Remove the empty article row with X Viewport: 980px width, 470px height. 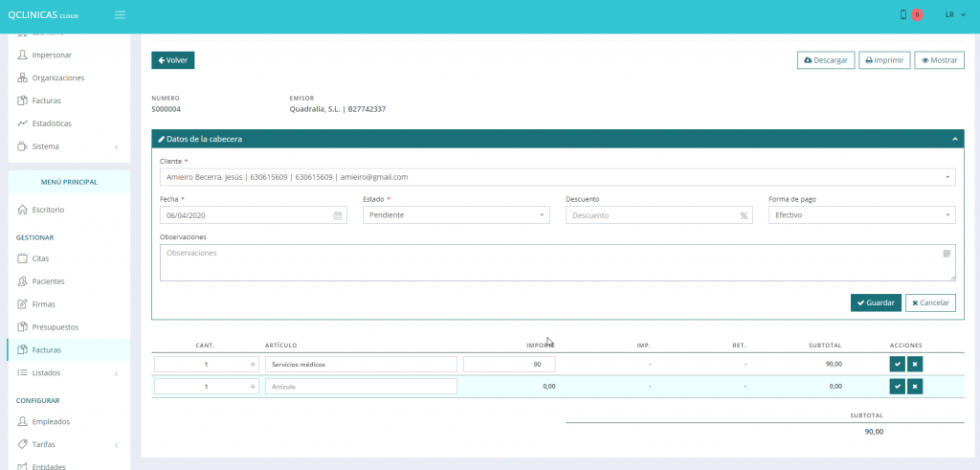[915, 386]
